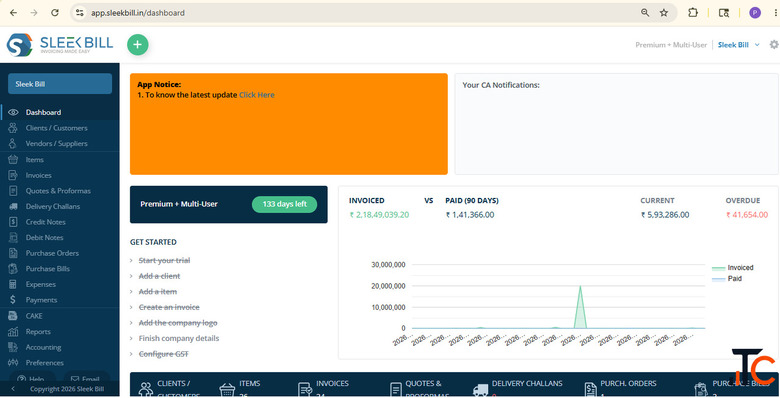The image size is (780, 398).
Task: Click the browser zoom magnifier icon
Action: coord(645,13)
